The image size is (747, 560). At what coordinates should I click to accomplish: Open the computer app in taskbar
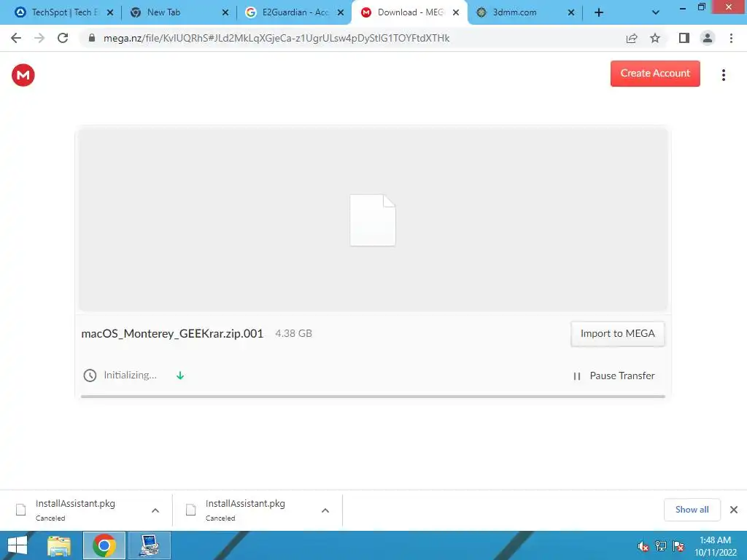point(149,545)
